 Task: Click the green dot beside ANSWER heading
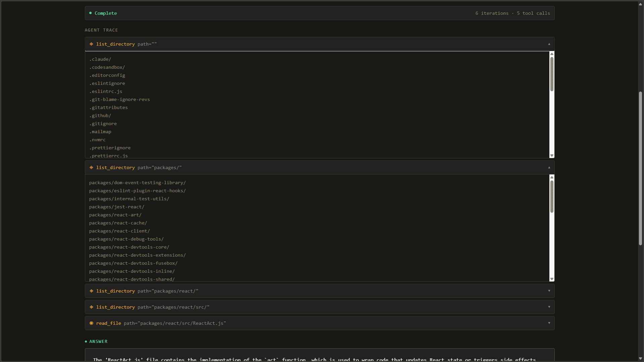[x=86, y=342]
